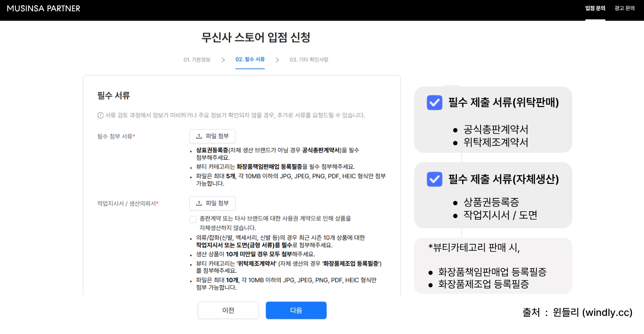Click the 이전 button
644x334 pixels.
tap(228, 310)
